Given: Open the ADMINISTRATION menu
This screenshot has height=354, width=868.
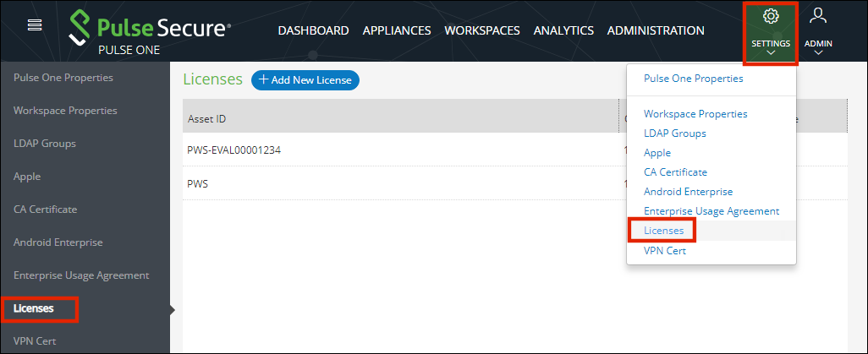Looking at the screenshot, I should tap(656, 30).
